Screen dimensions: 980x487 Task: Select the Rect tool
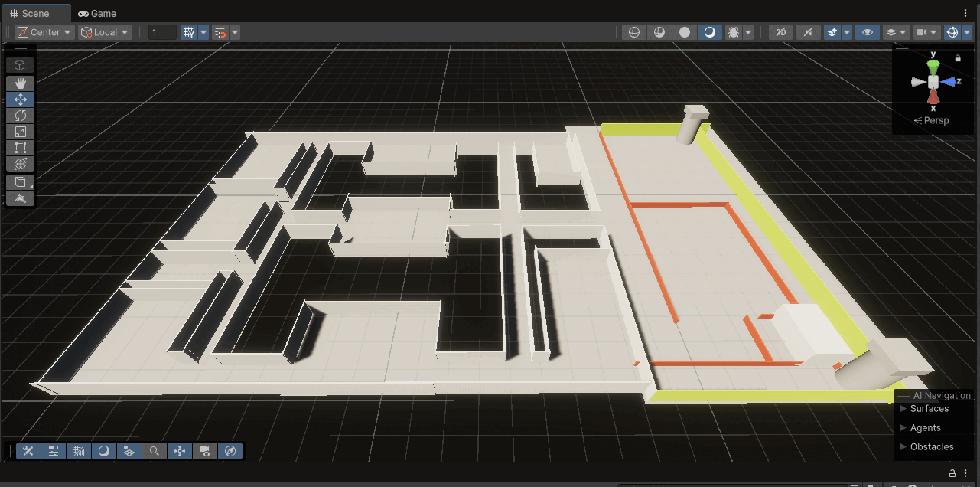tap(21, 148)
